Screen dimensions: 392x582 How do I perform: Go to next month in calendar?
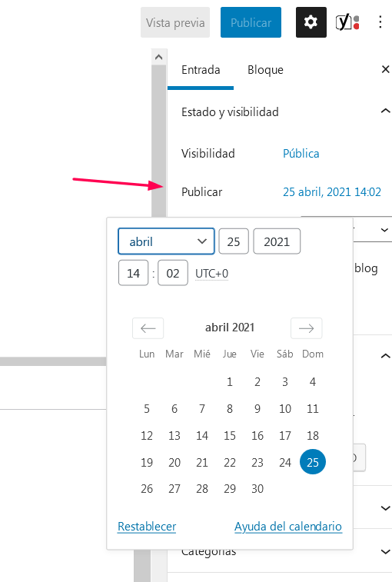pos(306,328)
